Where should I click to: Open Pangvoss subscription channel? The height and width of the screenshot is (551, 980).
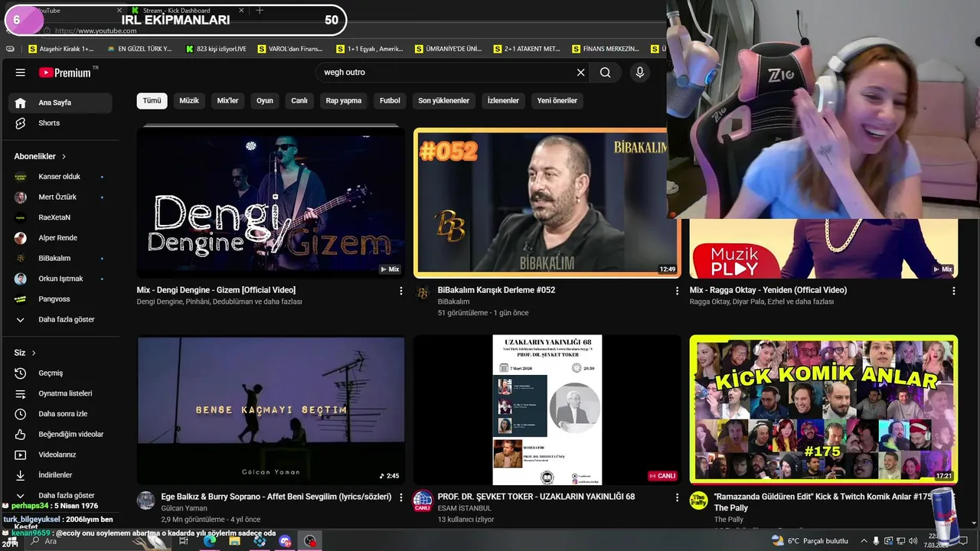(x=61, y=299)
